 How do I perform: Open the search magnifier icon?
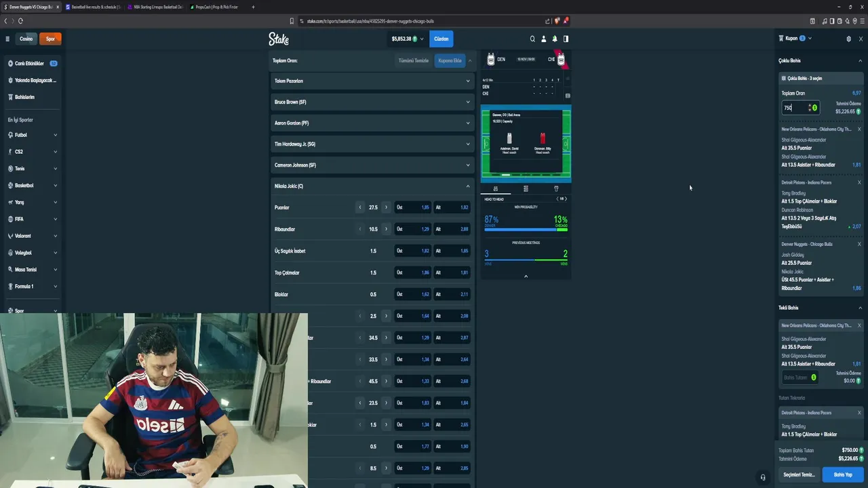(x=532, y=39)
